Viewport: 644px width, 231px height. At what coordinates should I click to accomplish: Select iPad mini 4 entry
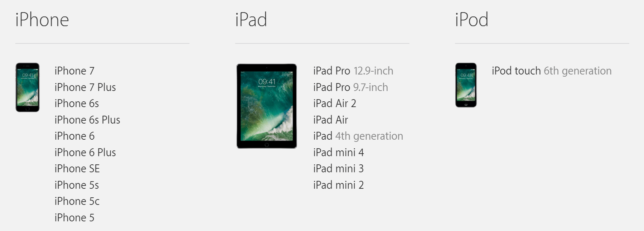[339, 152]
